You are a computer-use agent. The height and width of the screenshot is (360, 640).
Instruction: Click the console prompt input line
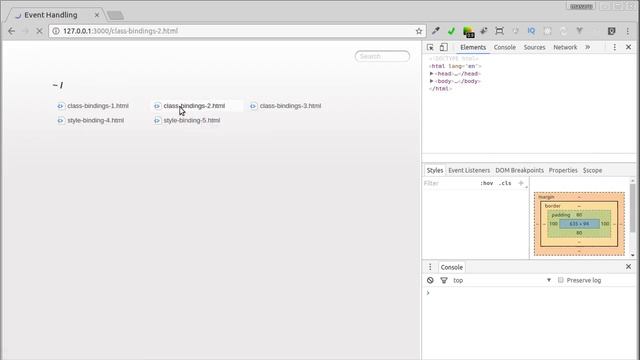531,293
